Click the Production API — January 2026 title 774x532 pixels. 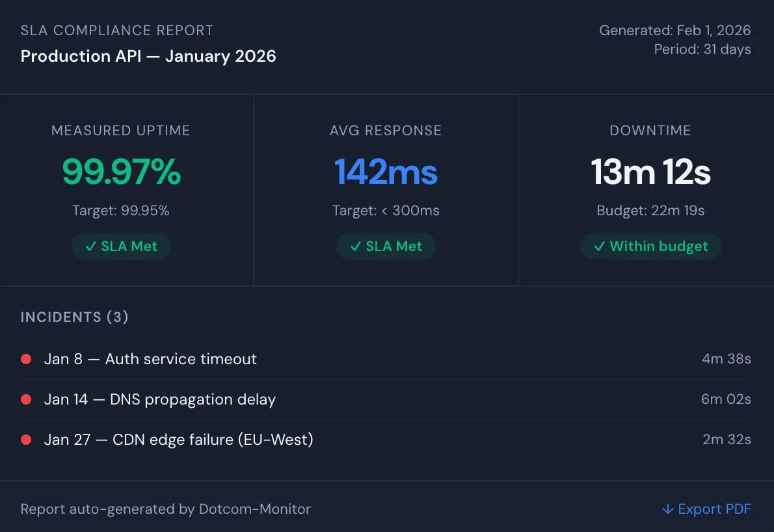[148, 57]
